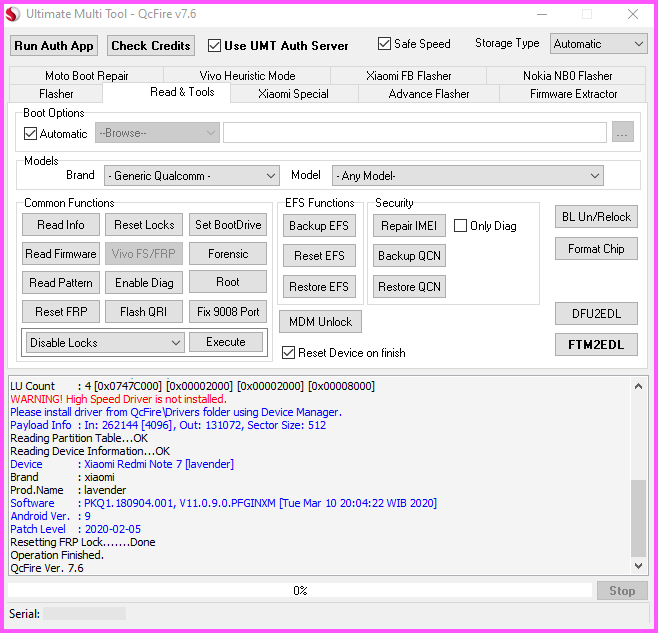Viewport: 658px width, 633px height.
Task: Click log line 'Operation Finished.'
Action: [57, 555]
